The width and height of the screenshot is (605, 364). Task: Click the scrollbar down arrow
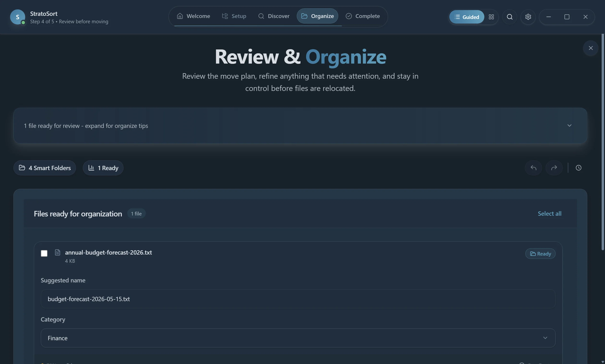pos(603,362)
